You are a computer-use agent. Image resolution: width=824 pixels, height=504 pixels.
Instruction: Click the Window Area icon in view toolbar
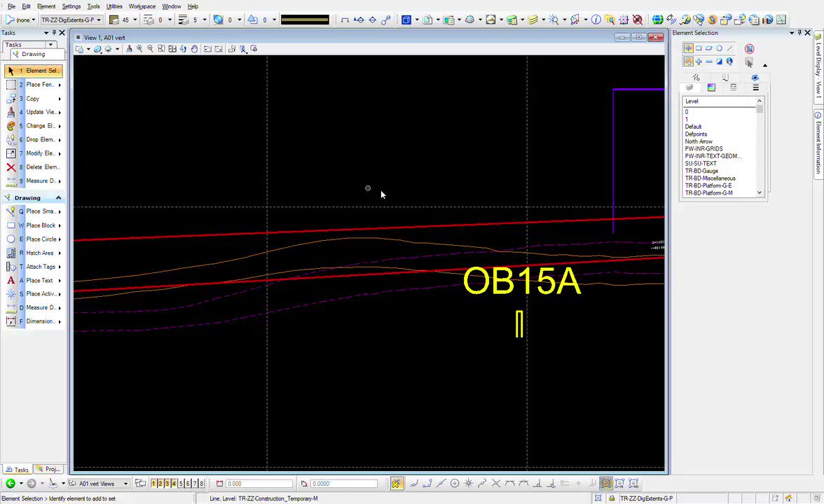[161, 49]
